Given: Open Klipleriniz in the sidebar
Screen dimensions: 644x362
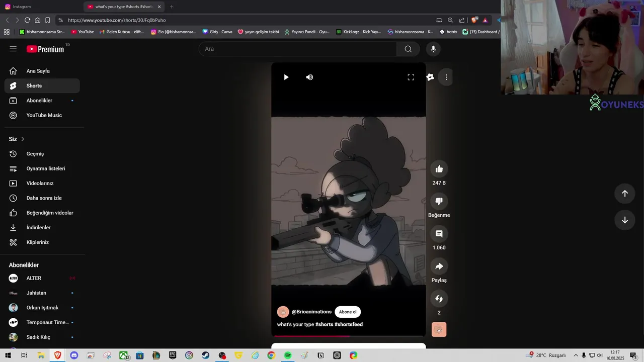Looking at the screenshot, I should click(x=42, y=242).
